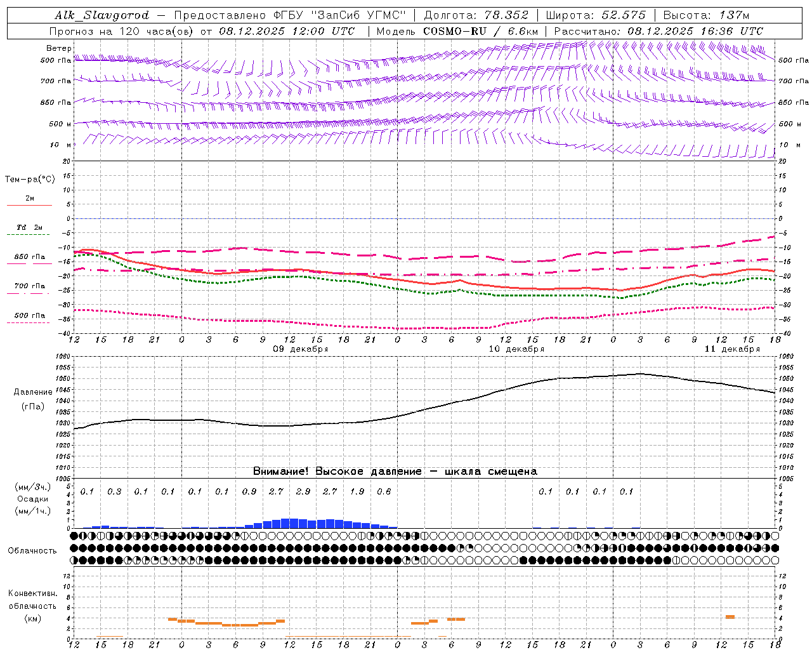This screenshot has width=812, height=650.
Task: Click the 'Ветер' wind section label
Action: (x=59, y=48)
